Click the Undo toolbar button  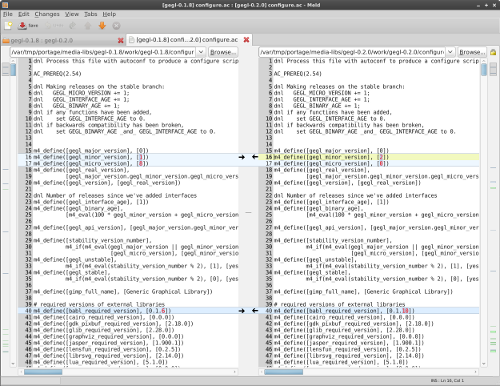tap(54, 26)
